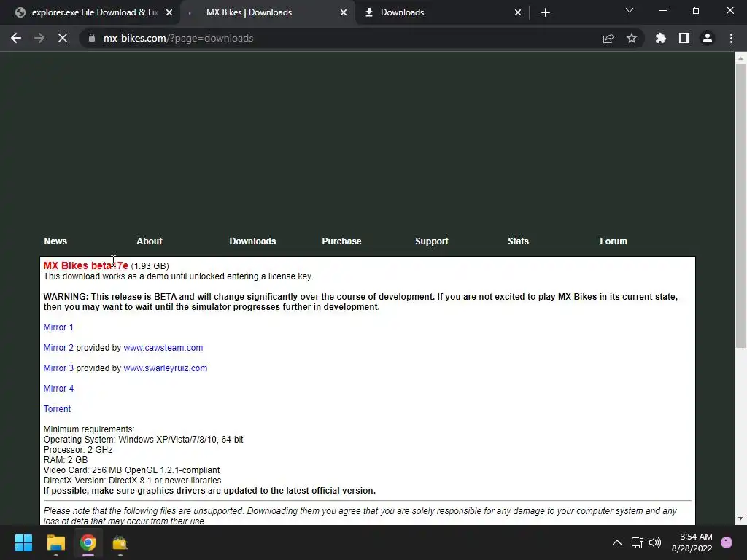The image size is (747, 560).
Task: Open the Chrome profile menu
Action: (x=708, y=38)
